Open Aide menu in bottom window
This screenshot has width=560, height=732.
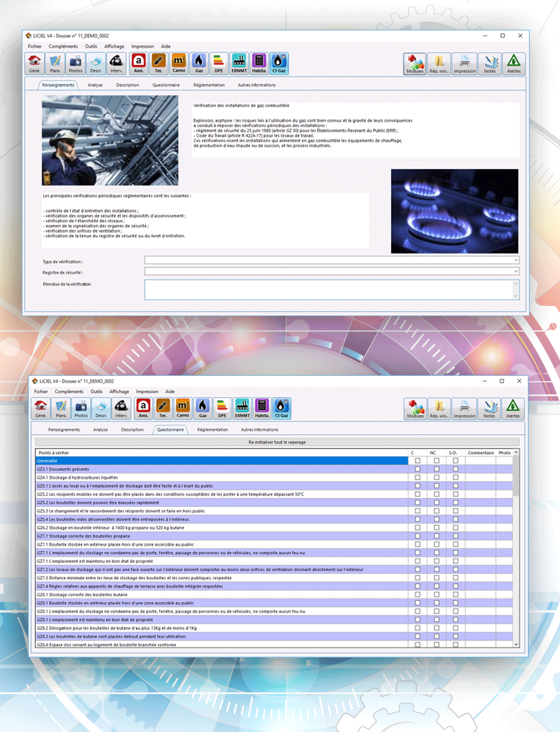click(x=170, y=391)
